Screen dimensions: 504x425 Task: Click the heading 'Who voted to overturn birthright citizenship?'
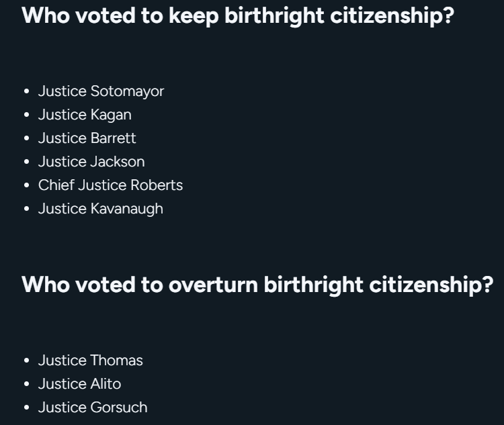pyautogui.click(x=257, y=285)
